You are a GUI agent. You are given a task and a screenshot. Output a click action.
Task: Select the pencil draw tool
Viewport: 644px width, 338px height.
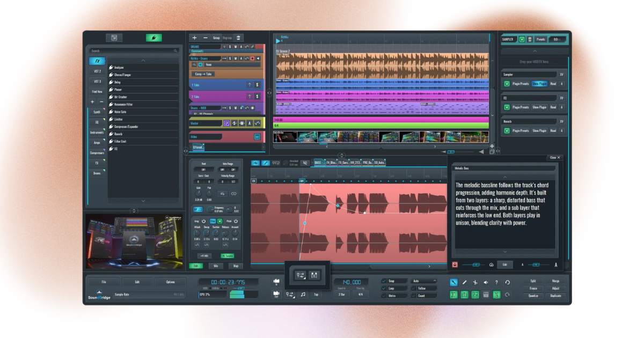click(x=464, y=282)
